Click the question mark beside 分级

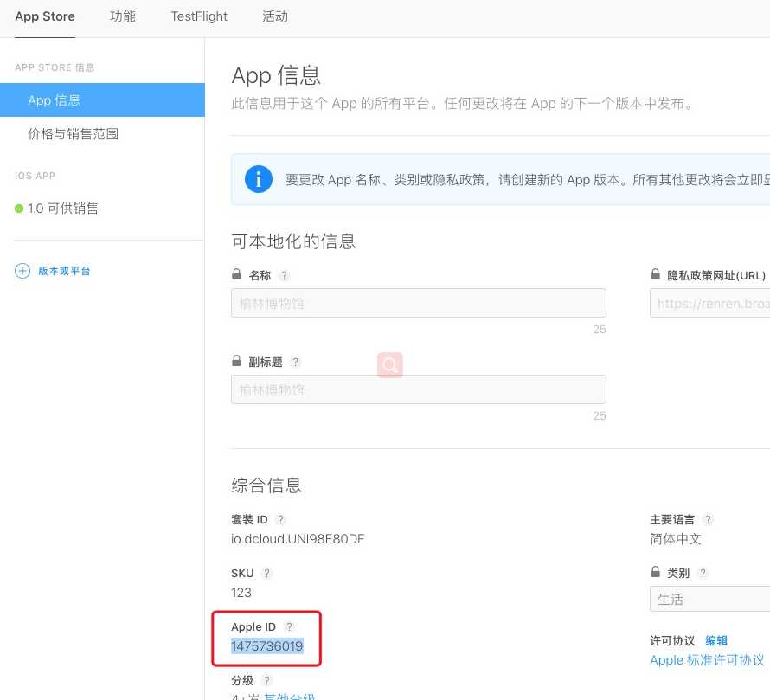pyautogui.click(x=266, y=680)
